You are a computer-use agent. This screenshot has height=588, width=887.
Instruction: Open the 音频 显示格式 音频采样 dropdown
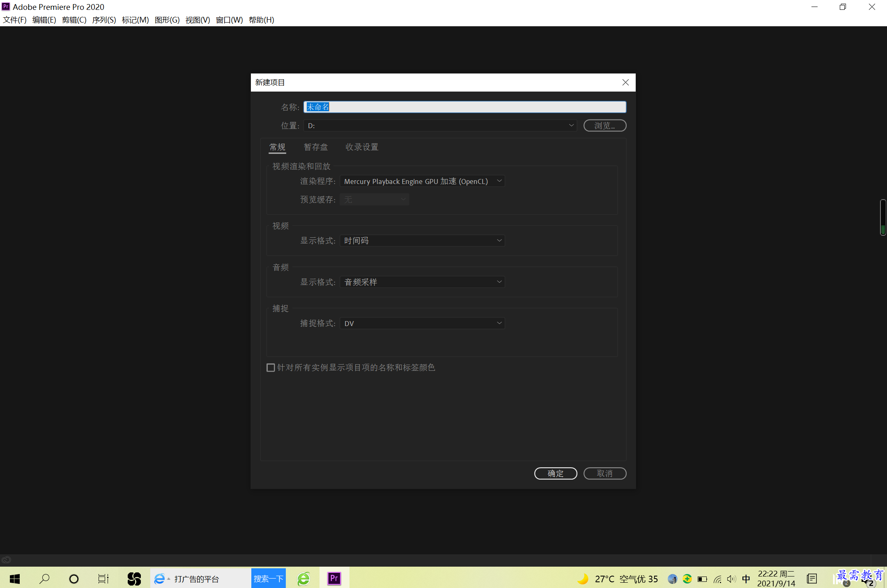423,282
